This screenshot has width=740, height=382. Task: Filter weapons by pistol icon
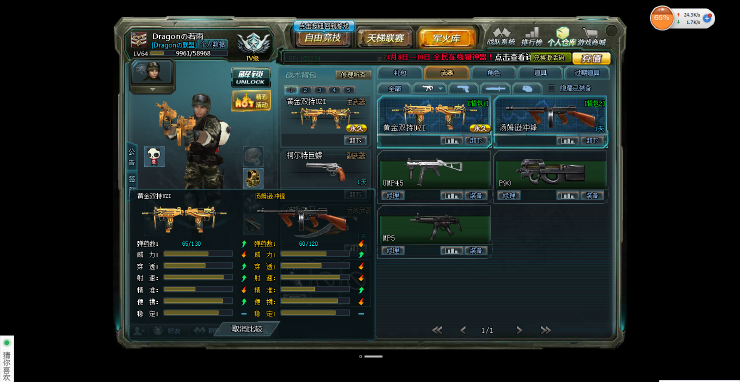(x=463, y=88)
